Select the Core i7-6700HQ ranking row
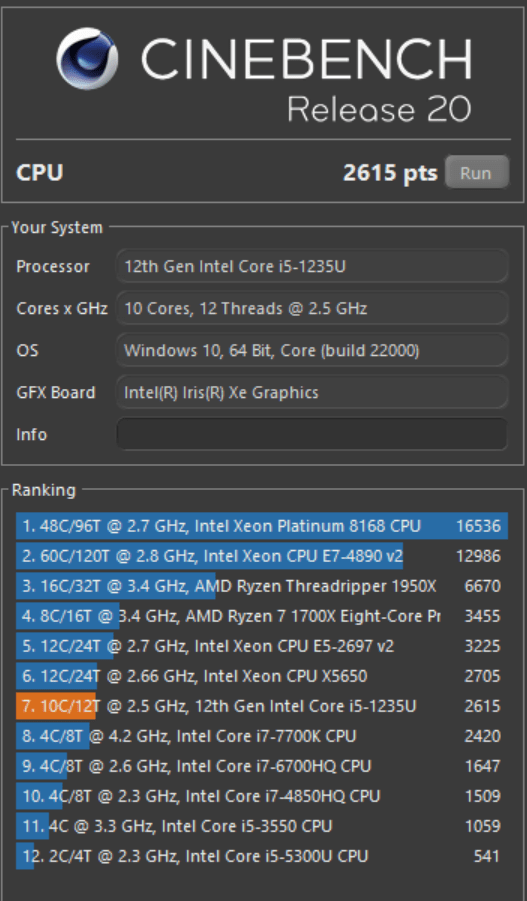Viewport: 527px width, 901px height. tap(262, 766)
